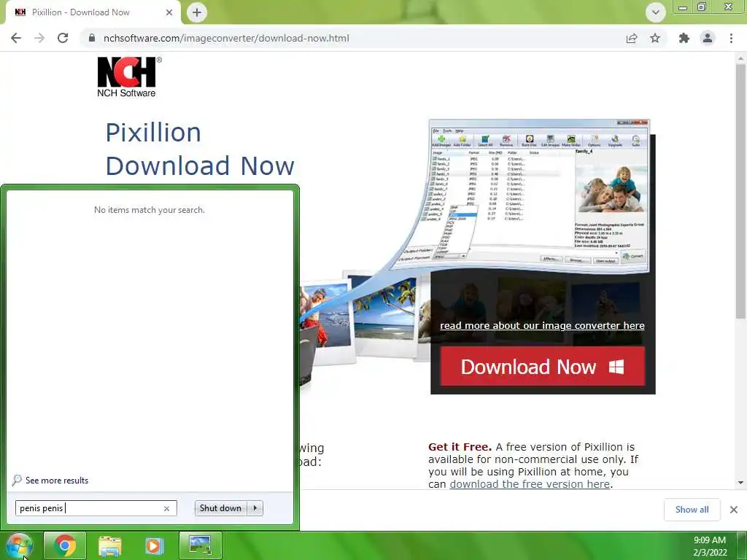747x560 pixels.
Task: Click 'Show all' in the downloads bar
Action: tap(692, 510)
